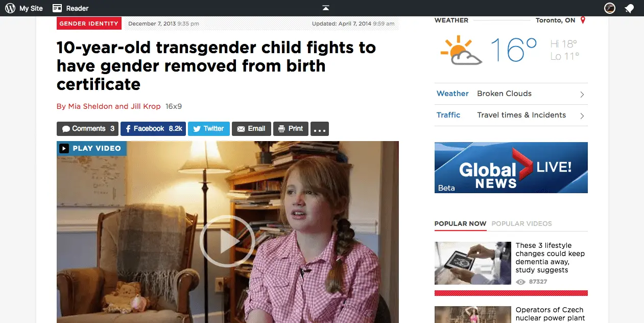This screenshot has width=644, height=323.
Task: Select the Popular Now tab
Action: coord(460,224)
